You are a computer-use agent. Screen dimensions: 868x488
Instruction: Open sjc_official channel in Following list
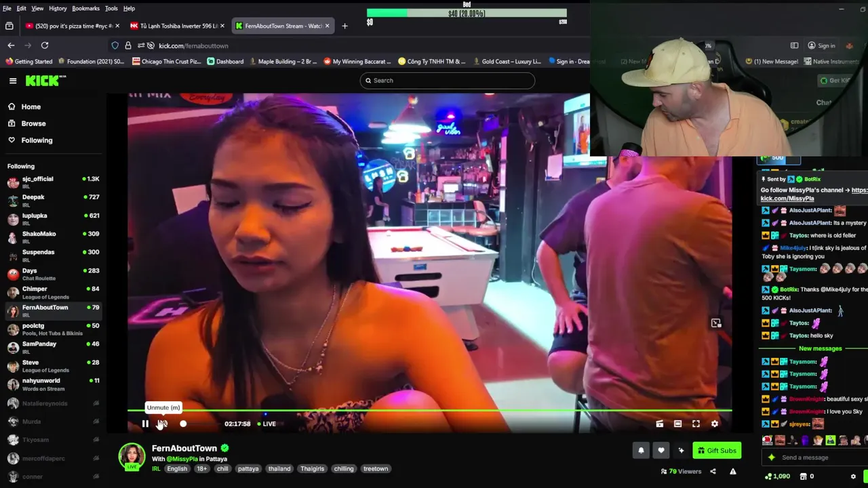[53, 182]
